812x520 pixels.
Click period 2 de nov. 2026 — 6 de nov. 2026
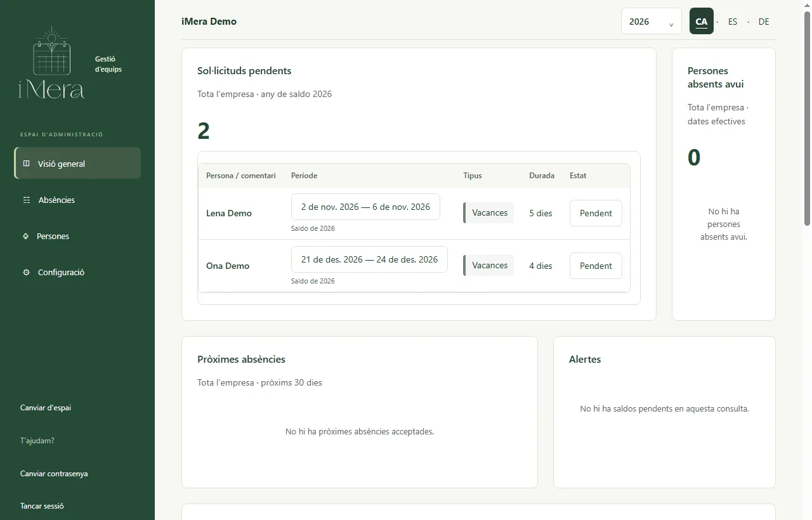[365, 207]
